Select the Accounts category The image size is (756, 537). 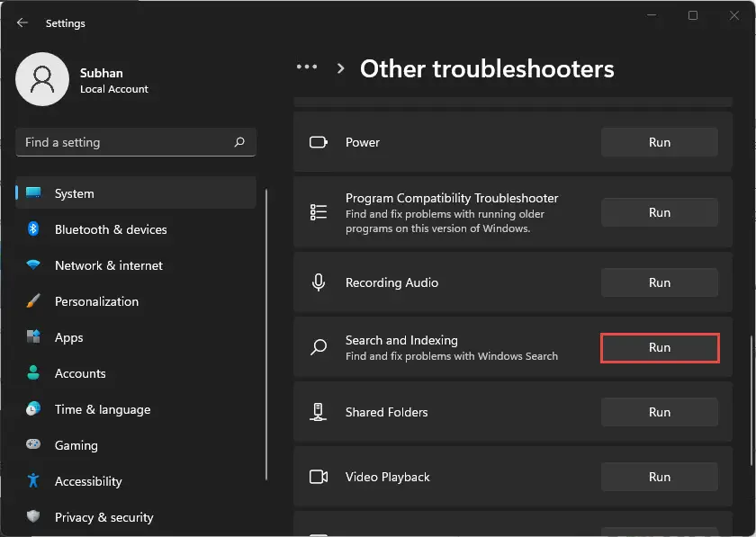(x=136, y=373)
